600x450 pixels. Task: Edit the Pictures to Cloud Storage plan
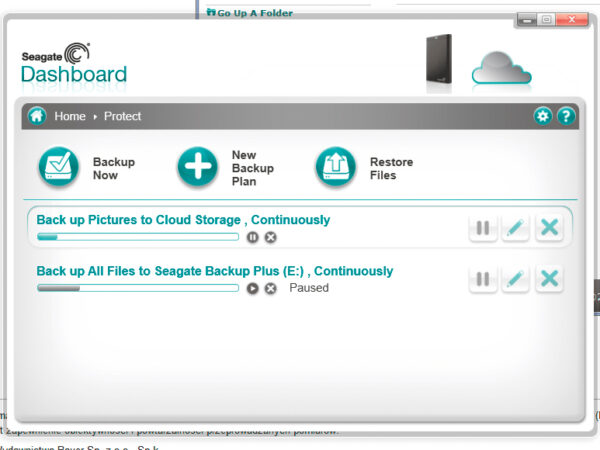pyautogui.click(x=515, y=227)
